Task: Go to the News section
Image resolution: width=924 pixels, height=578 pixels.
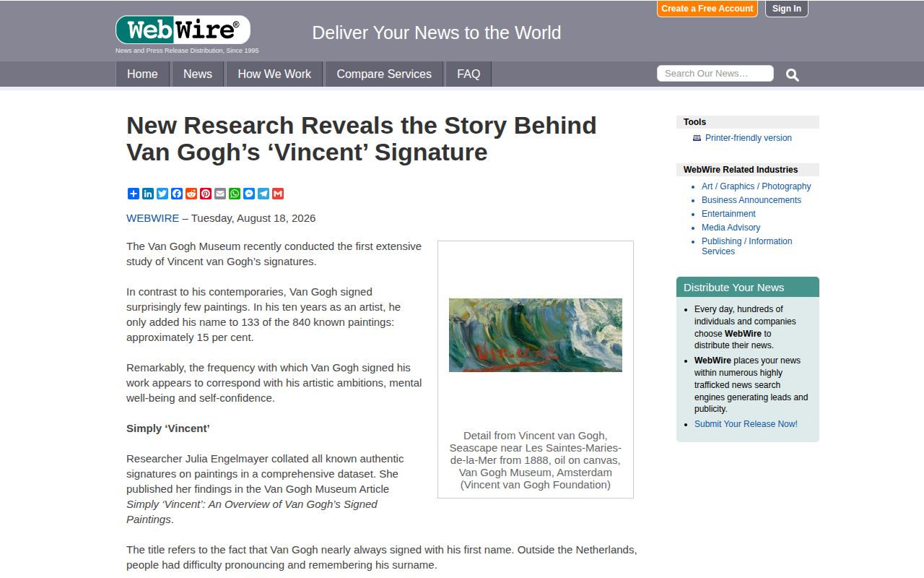Action: click(198, 74)
